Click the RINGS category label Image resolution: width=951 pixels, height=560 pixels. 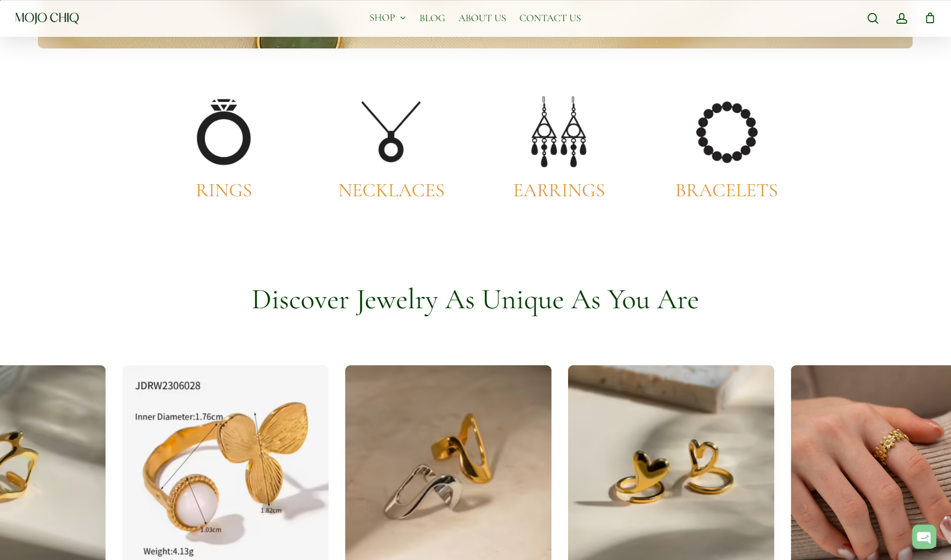[x=223, y=191]
